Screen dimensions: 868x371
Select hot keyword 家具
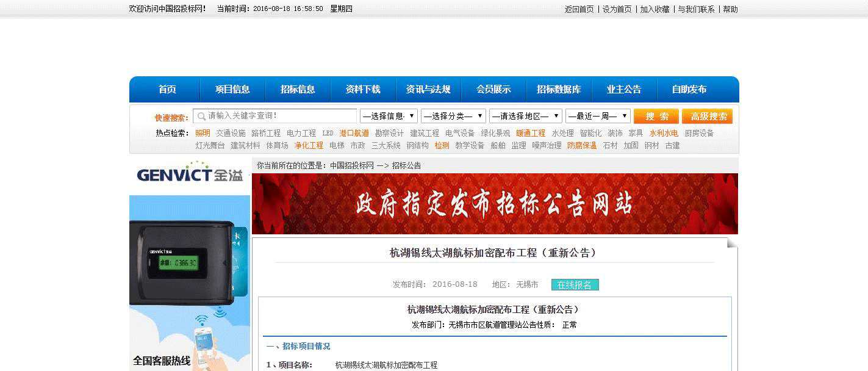tap(636, 133)
